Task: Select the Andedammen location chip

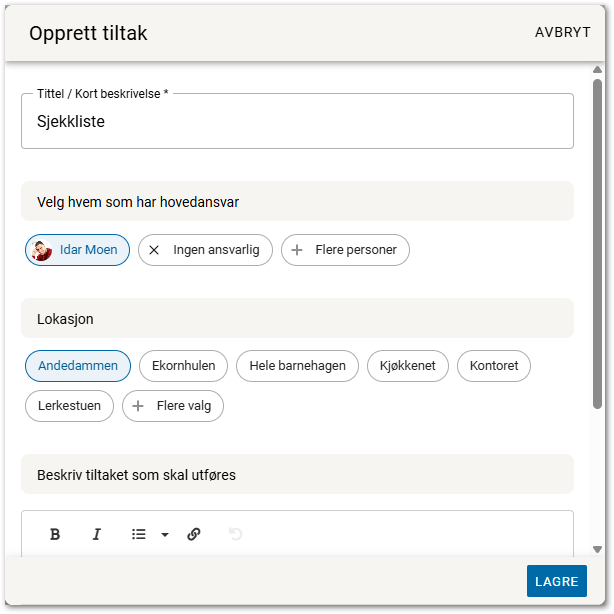Action: [x=78, y=366]
